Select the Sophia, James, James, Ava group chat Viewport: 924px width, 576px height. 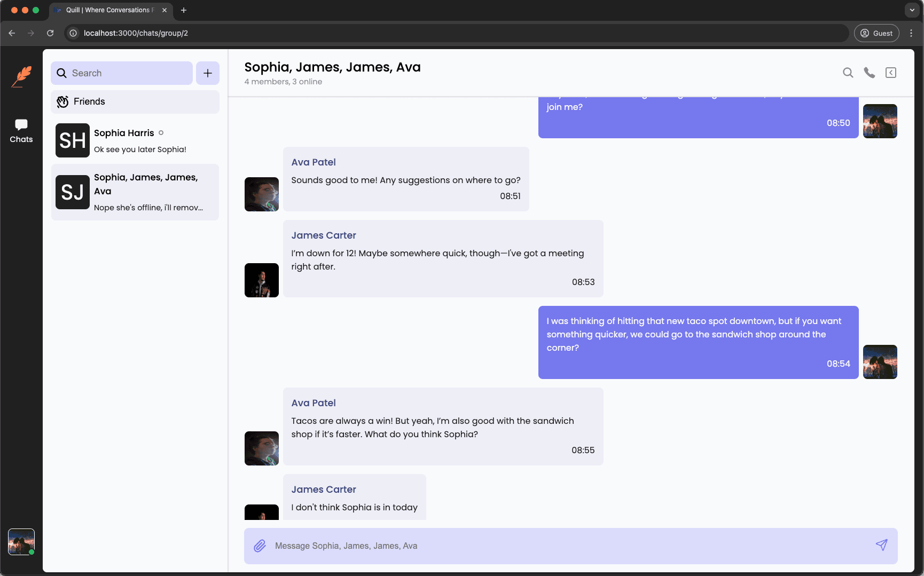[135, 192]
